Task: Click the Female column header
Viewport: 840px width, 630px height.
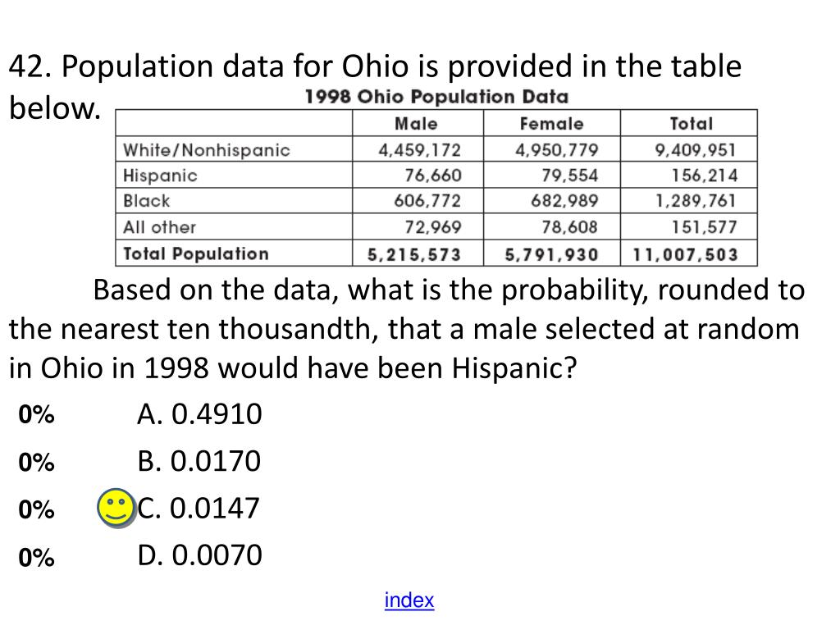Action: (x=552, y=124)
